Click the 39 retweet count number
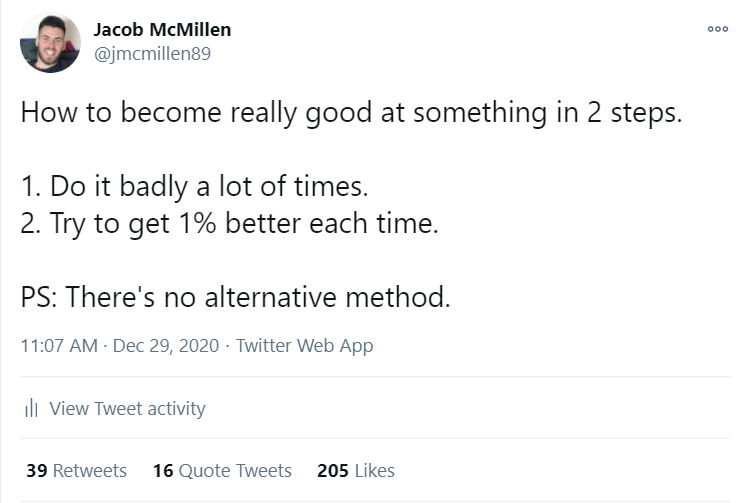Screen dimensions: 748x503 point(37,471)
